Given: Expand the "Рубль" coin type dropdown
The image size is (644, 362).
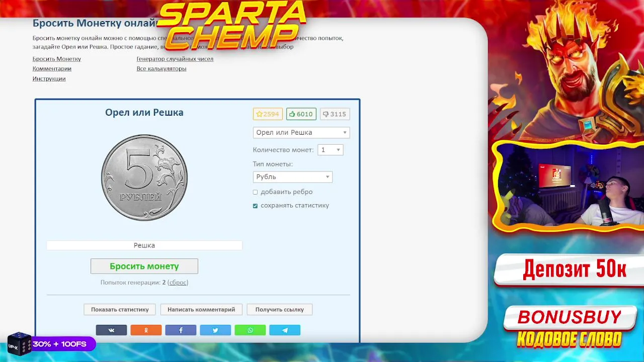Looking at the screenshot, I should pos(292,177).
